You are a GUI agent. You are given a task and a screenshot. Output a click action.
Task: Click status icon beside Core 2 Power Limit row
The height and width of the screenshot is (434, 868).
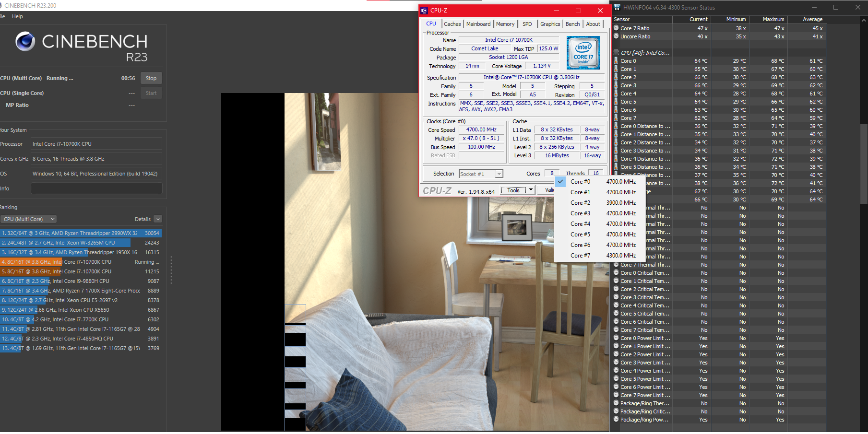point(616,354)
